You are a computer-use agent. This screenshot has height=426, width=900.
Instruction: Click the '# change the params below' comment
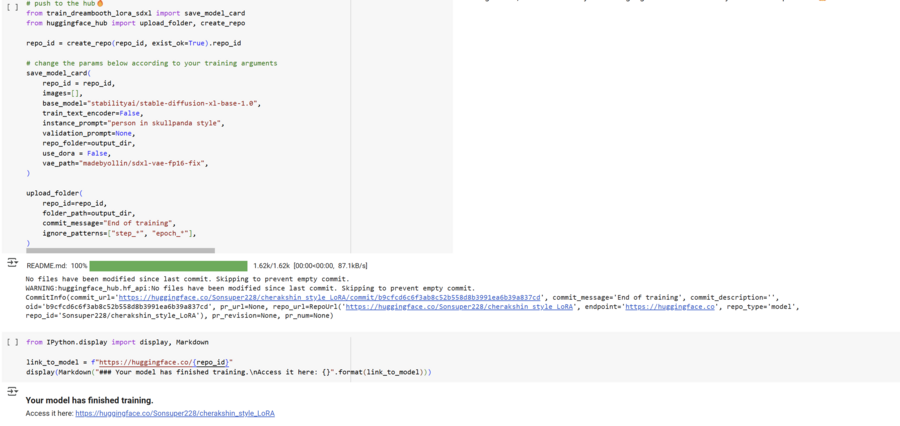152,63
